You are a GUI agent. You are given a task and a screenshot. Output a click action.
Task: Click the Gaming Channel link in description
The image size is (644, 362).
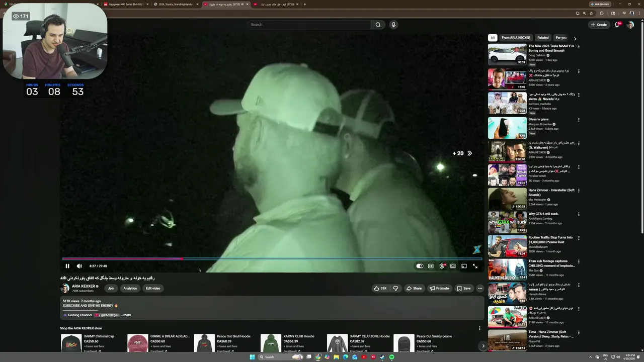[x=79, y=315]
